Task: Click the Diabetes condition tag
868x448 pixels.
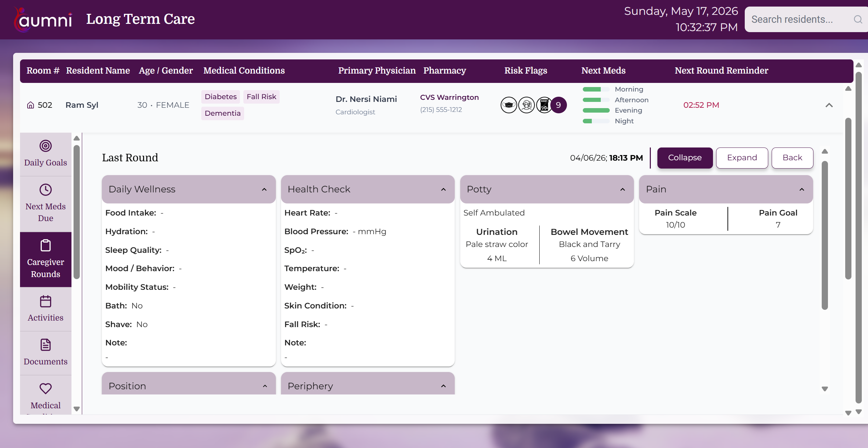Action: pos(221,97)
